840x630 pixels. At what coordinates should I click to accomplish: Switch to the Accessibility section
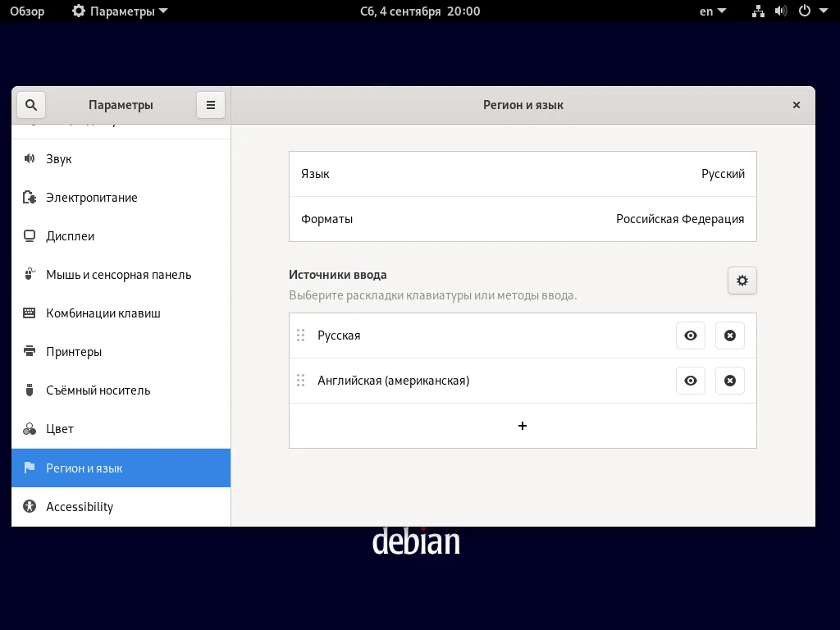(80, 506)
